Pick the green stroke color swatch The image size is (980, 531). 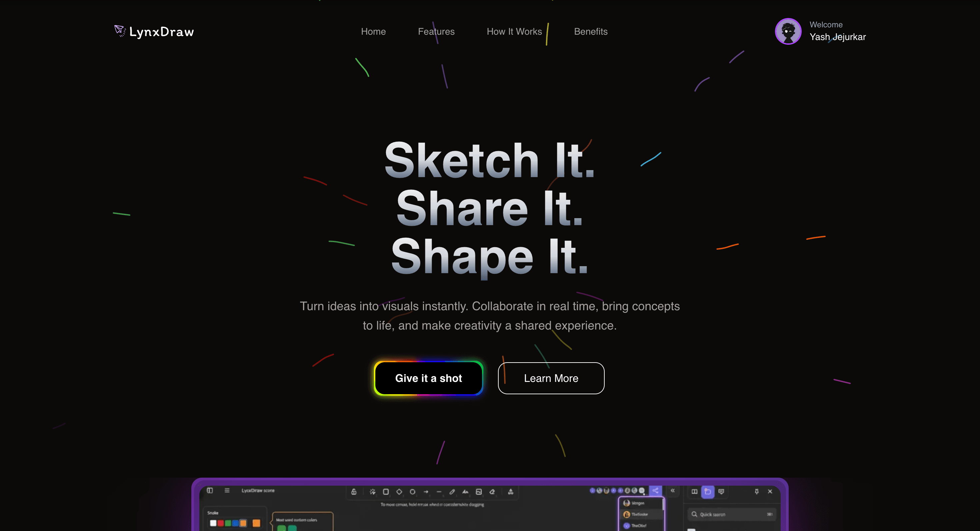(x=228, y=523)
